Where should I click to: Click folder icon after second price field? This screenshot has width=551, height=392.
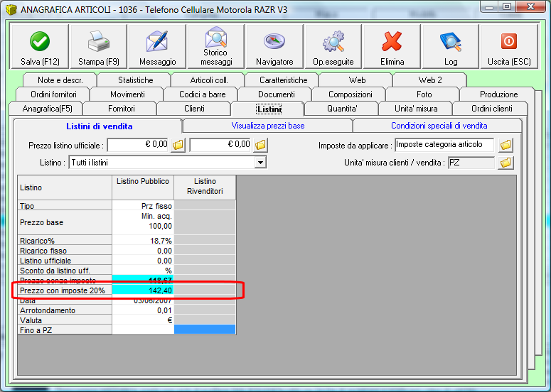(x=260, y=145)
